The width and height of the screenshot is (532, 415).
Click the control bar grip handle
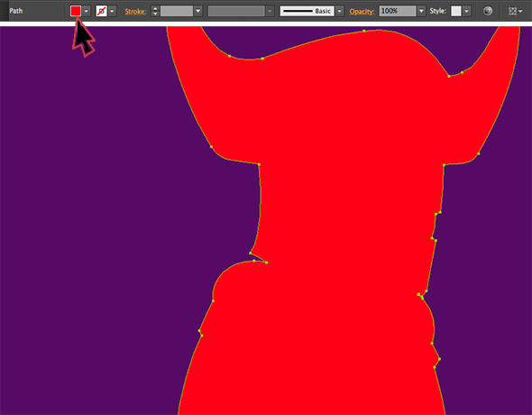[x=5, y=11]
